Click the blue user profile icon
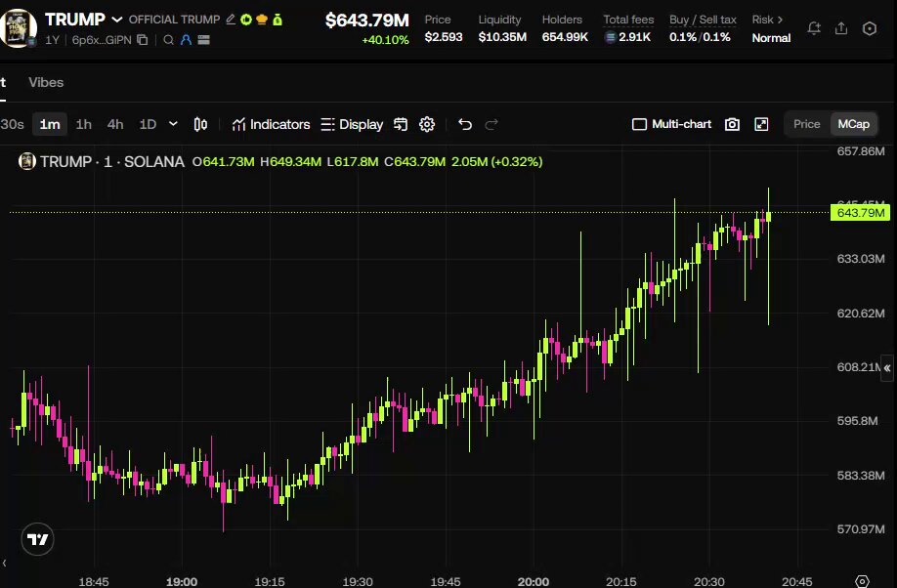Image resolution: width=897 pixels, height=588 pixels. pyautogui.click(x=186, y=40)
